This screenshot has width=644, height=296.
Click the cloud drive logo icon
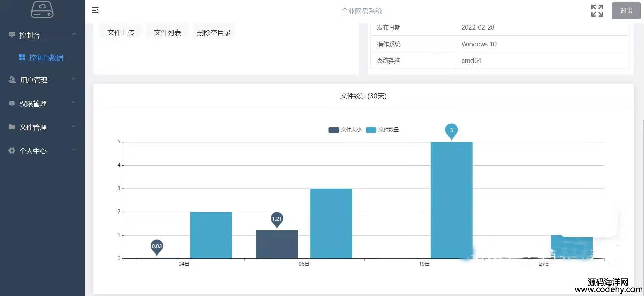[x=42, y=9]
